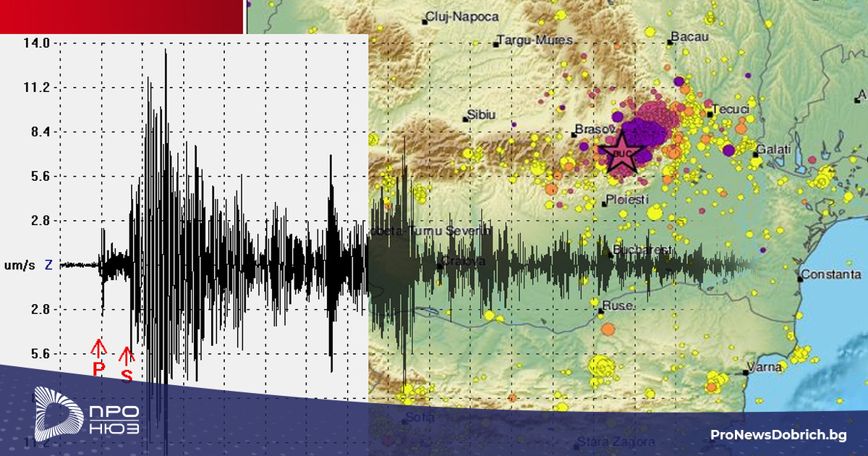The height and width of the screenshot is (456, 868).
Task: Select the red P wave arrow marker
Action: pyautogui.click(x=99, y=350)
